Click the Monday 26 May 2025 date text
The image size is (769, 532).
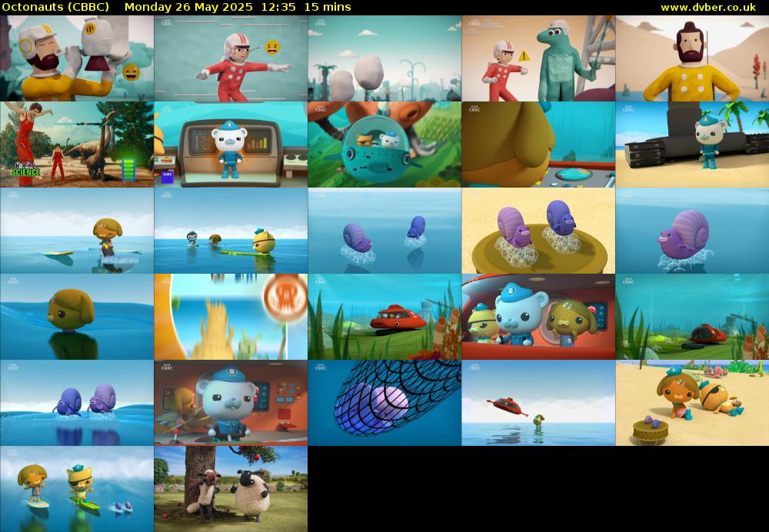point(188,8)
